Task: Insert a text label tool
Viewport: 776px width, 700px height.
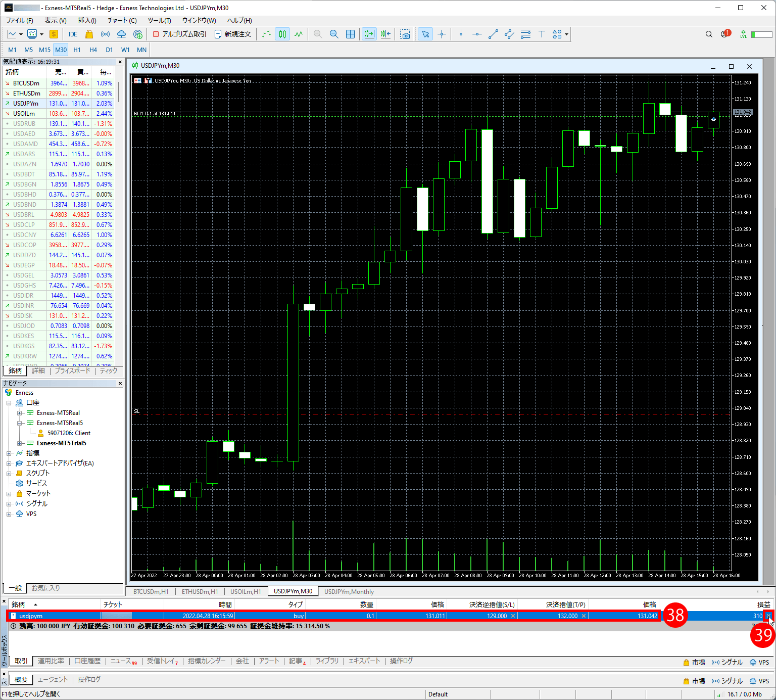Action: [542, 34]
